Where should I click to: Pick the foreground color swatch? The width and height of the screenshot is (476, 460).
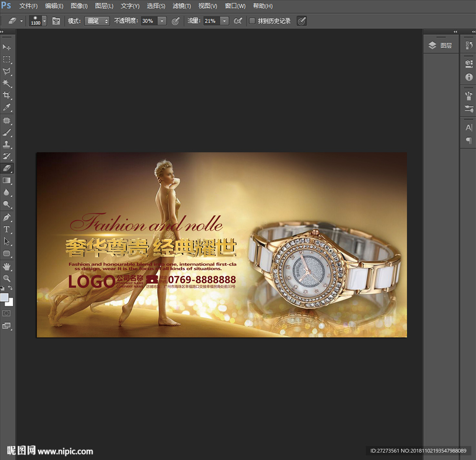click(4, 297)
